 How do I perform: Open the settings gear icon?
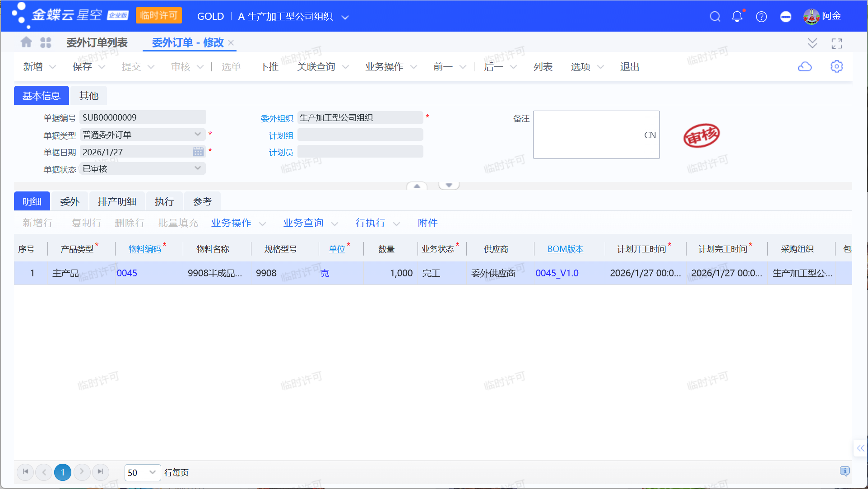tap(836, 67)
